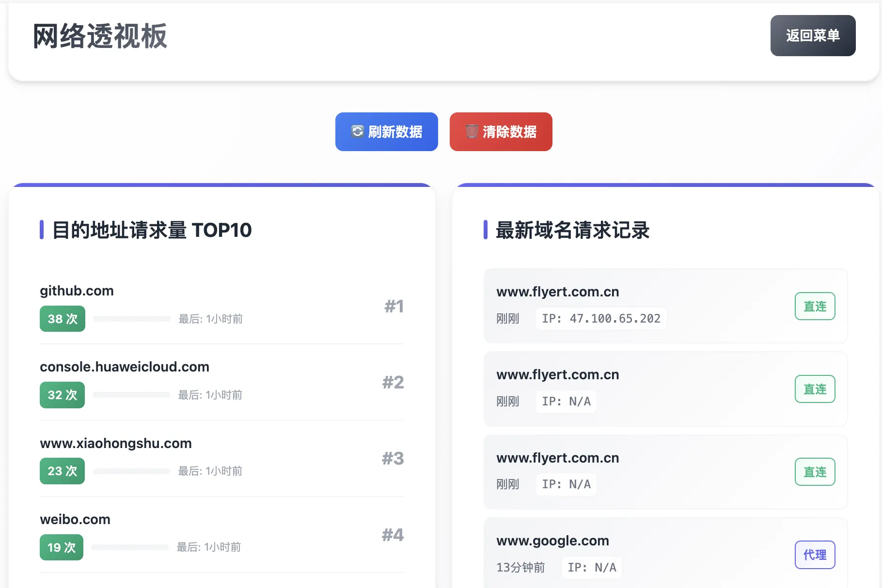This screenshot has height=588, width=882.
Task: Click the 23 次 badge for www.xiaohongshu.com
Action: (62, 470)
